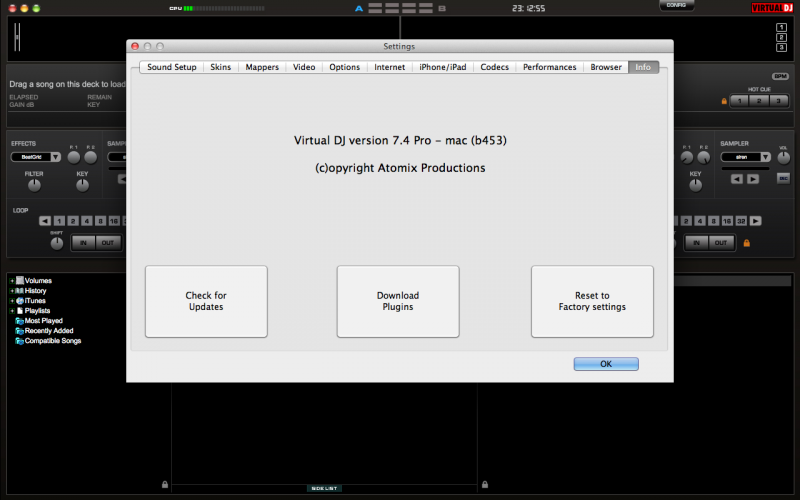Click the Volumes drive icon

click(20, 280)
